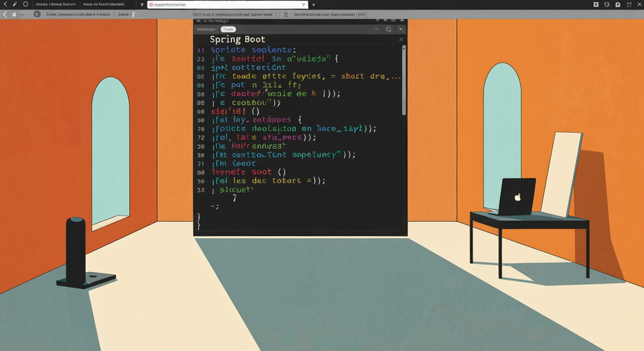Click line number 79 in gutter
Viewport: 644px width, 351px height.
(201, 129)
